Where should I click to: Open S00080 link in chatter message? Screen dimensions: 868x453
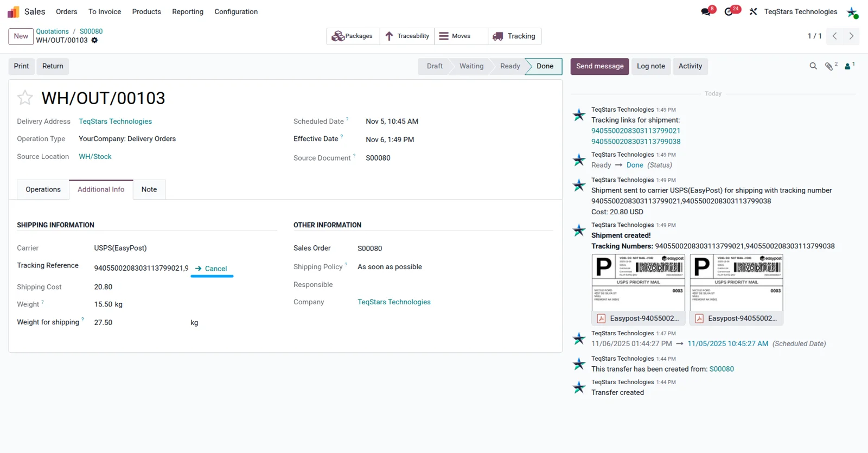tap(722, 369)
